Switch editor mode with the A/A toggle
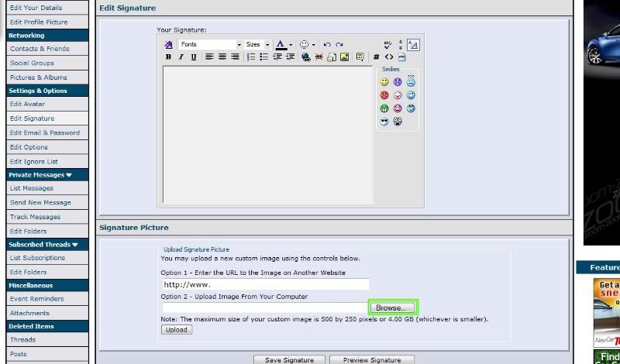 413,45
